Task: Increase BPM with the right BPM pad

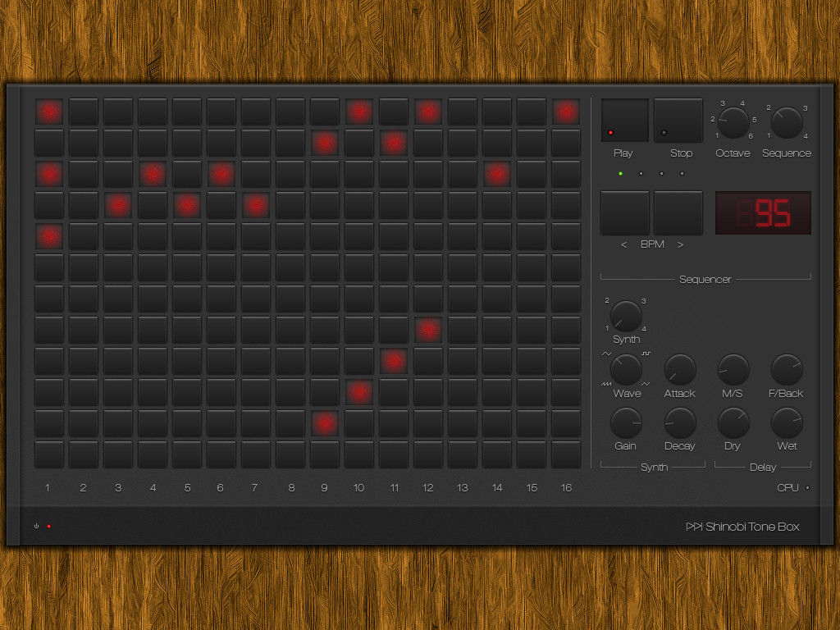Action: click(678, 212)
